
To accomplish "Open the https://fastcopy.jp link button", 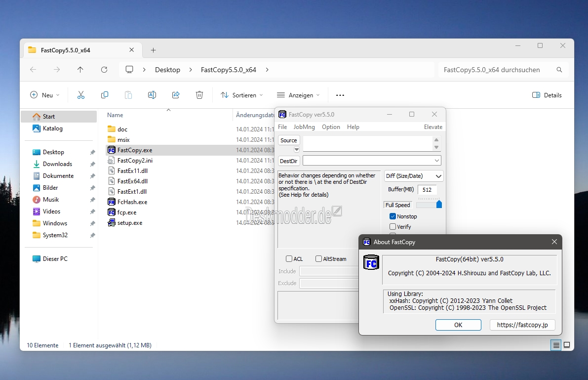I will click(522, 325).
